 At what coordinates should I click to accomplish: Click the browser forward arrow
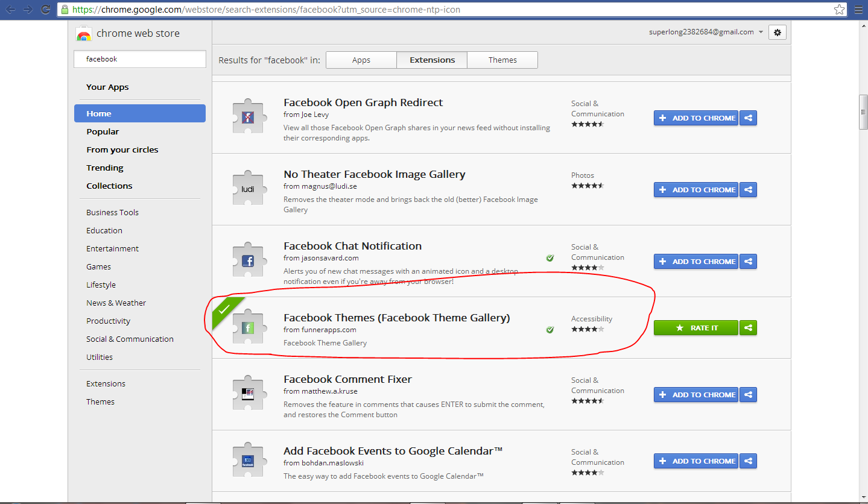tap(28, 9)
